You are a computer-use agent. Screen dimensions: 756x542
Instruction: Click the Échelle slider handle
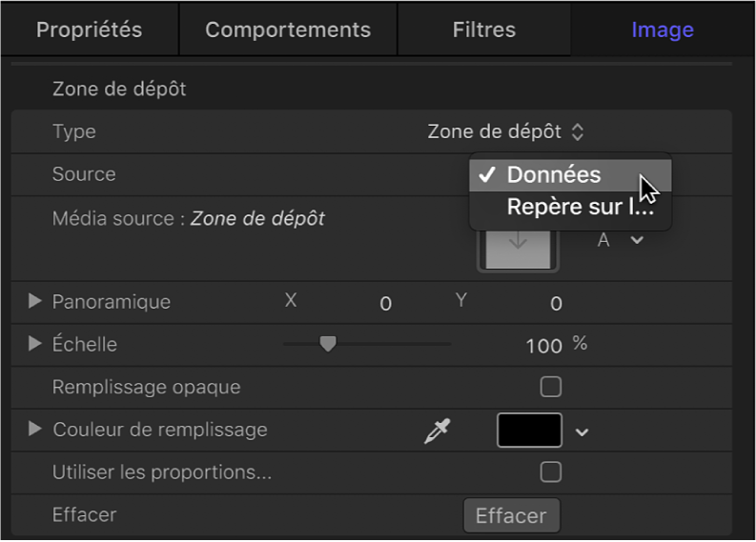(328, 344)
